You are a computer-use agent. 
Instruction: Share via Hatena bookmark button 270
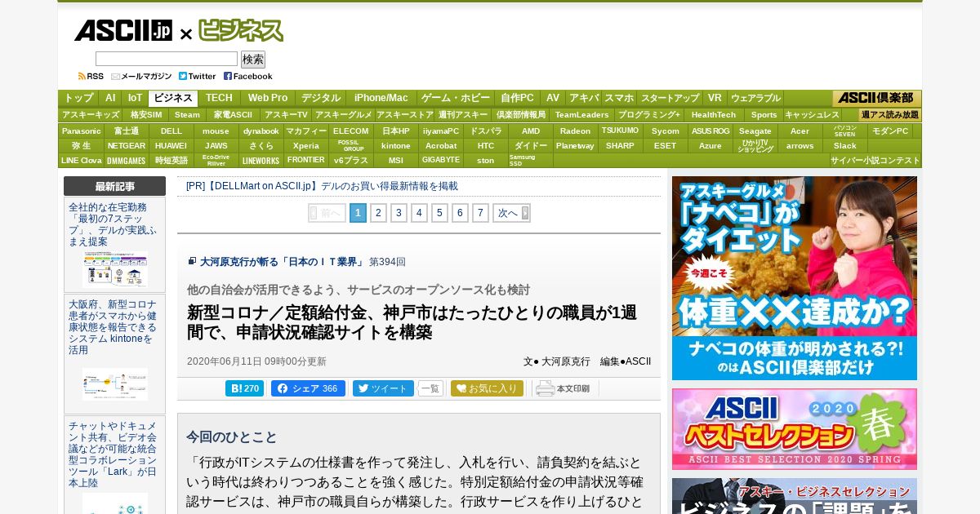click(x=244, y=388)
